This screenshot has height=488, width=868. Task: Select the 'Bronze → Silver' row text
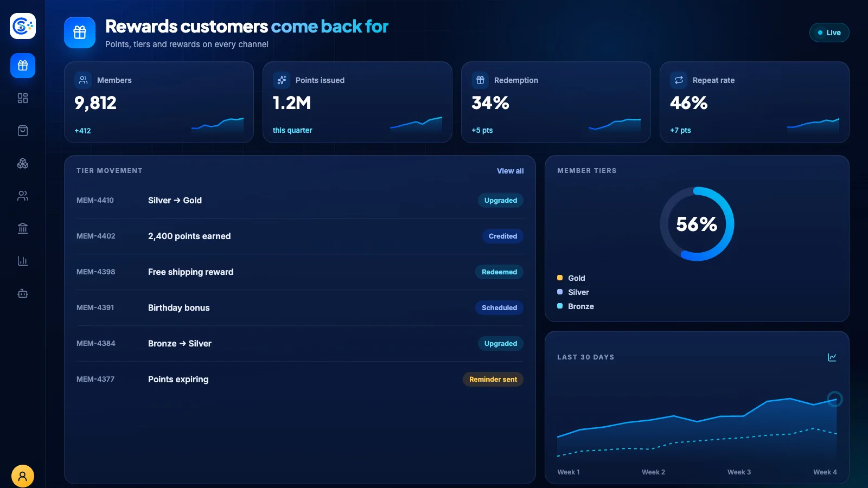coord(180,343)
